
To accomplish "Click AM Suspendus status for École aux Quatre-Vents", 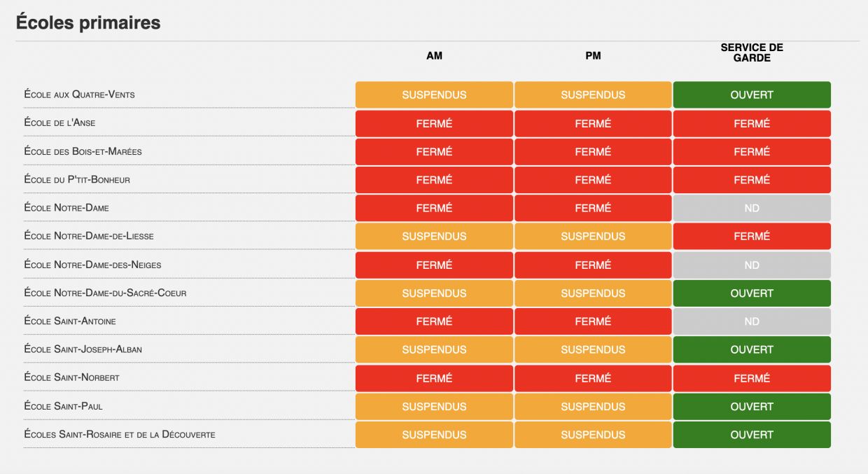I will 434,95.
